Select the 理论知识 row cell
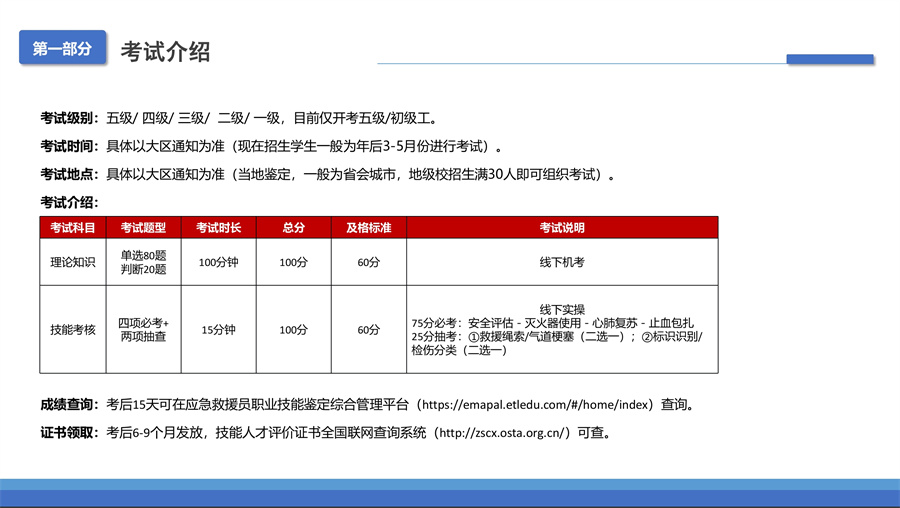 point(72,262)
